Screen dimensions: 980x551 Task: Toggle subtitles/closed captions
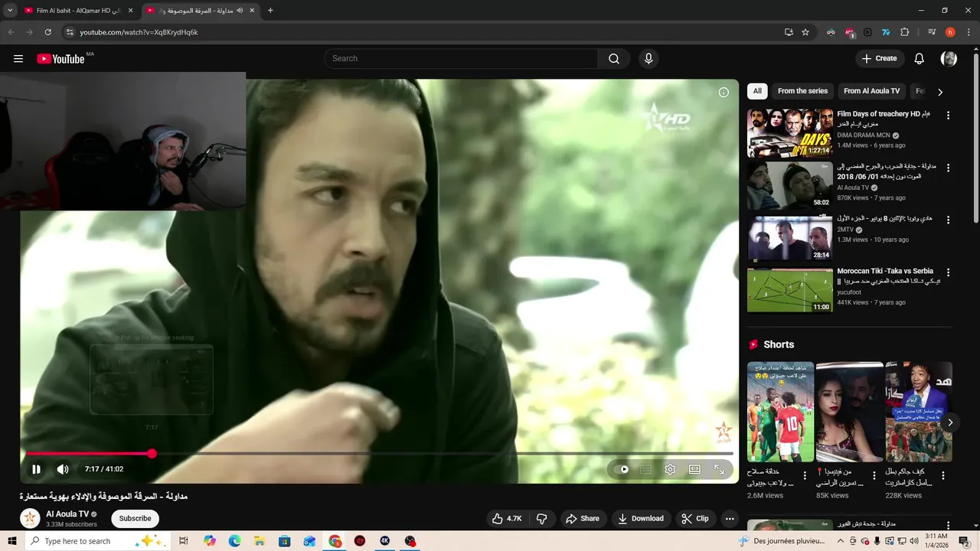tap(645, 469)
